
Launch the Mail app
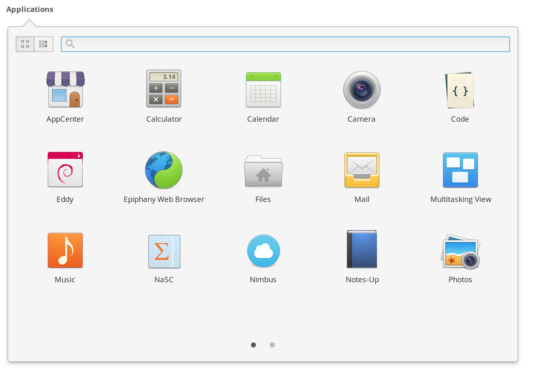362,170
